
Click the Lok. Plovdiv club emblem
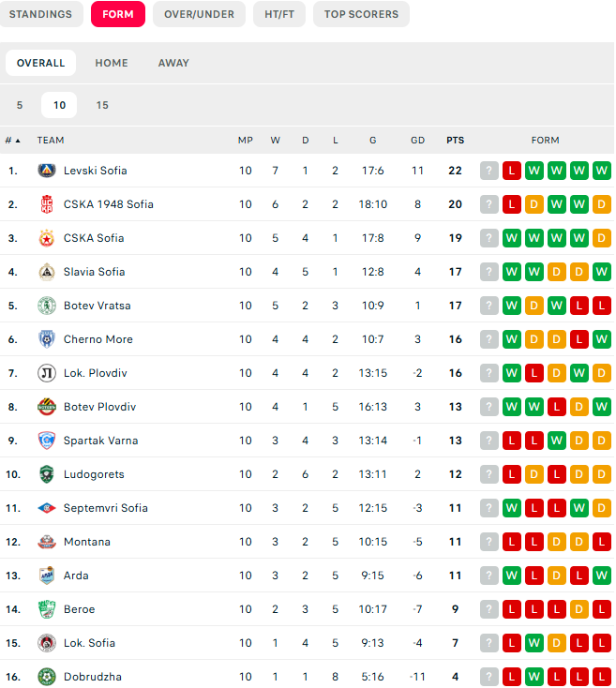click(x=47, y=373)
